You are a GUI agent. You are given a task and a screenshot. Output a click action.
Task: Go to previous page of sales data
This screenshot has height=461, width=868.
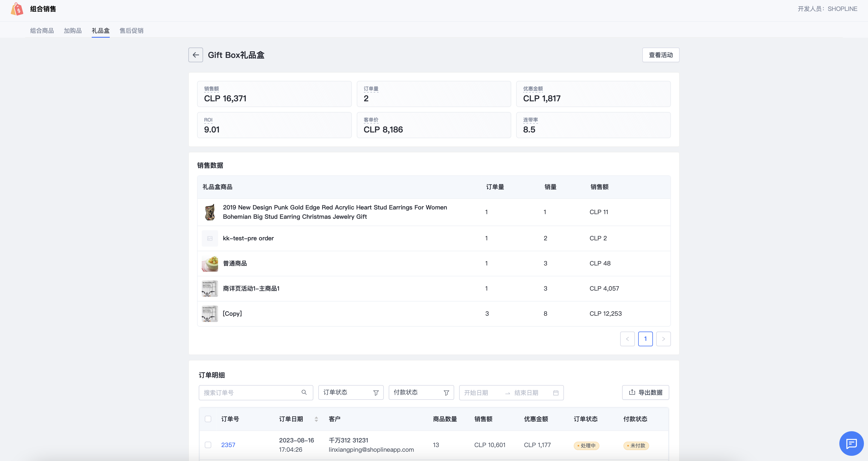(627, 339)
